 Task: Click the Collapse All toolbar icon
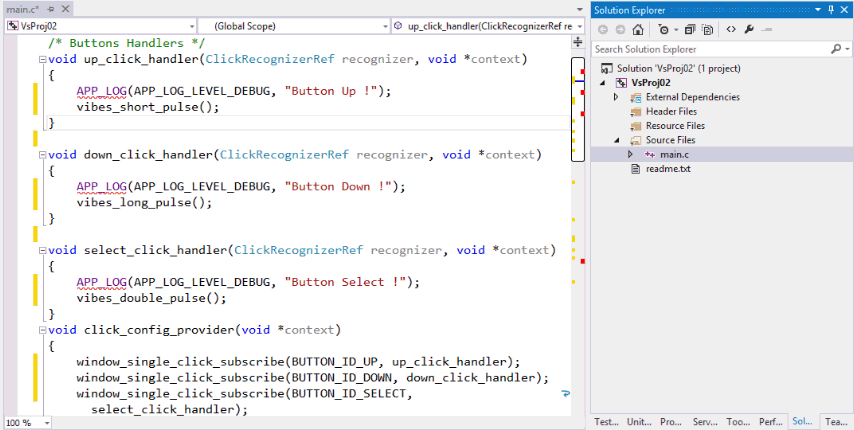click(x=690, y=29)
